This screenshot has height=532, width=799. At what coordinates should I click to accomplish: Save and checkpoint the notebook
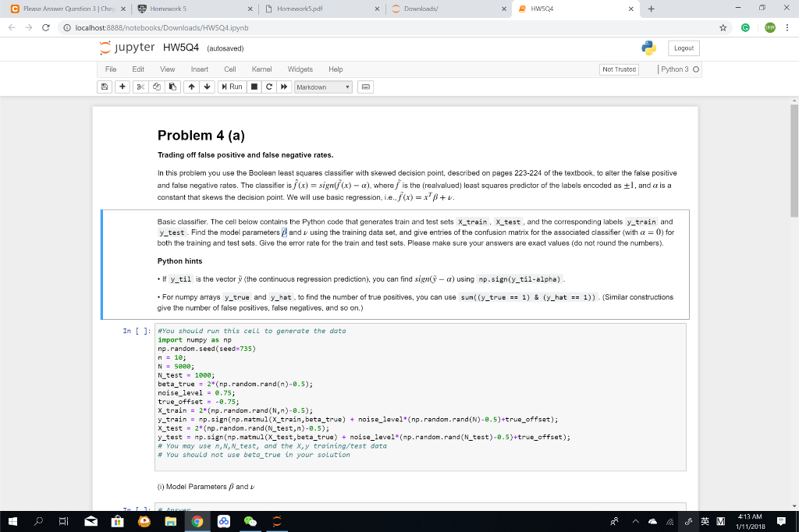(104, 87)
